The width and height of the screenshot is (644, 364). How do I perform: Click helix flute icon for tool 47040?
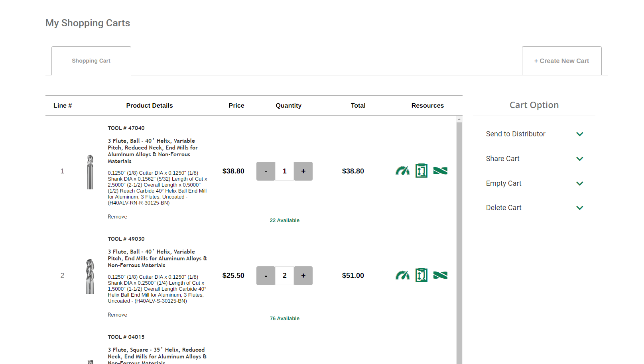coord(440,171)
